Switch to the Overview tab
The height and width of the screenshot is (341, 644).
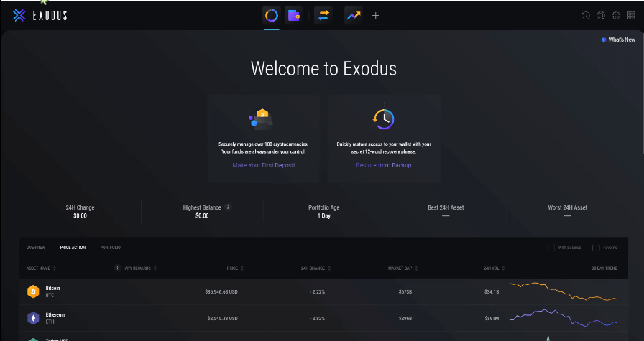tap(36, 248)
